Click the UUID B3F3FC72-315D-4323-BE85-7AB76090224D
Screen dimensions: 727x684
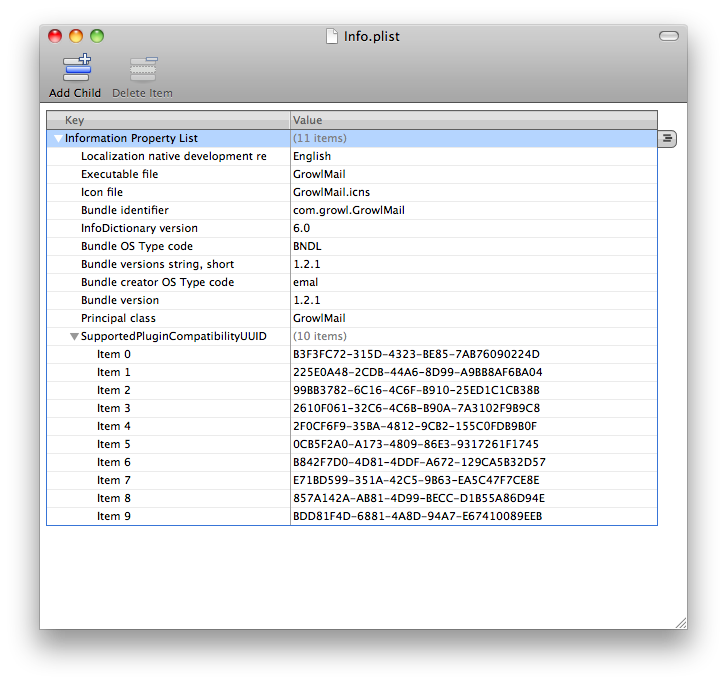tap(416, 354)
